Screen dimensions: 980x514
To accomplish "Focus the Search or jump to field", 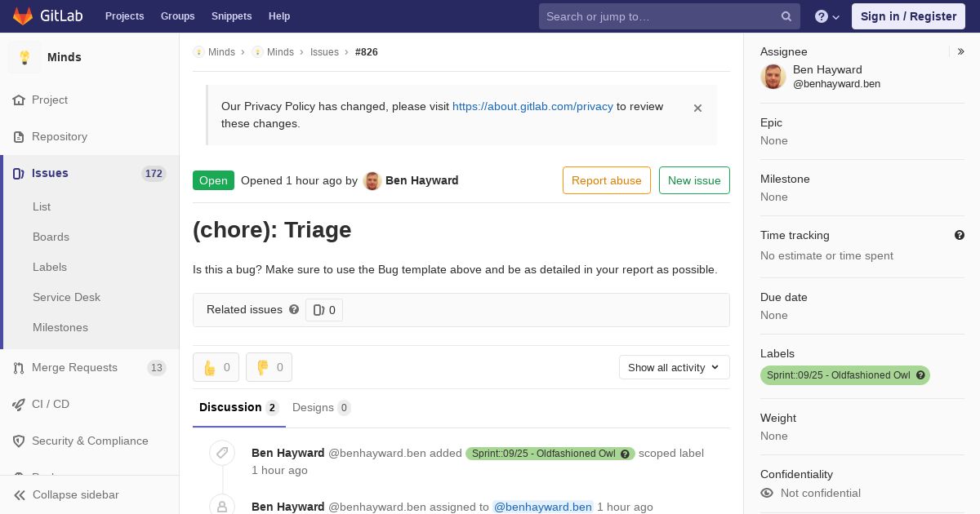I will click(668, 16).
